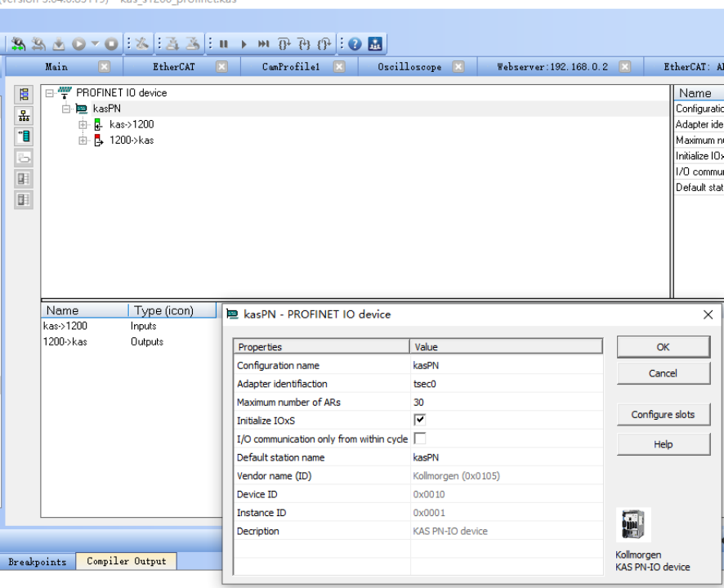
Task: Expand the kas->1200 tree node
Action: (83, 125)
